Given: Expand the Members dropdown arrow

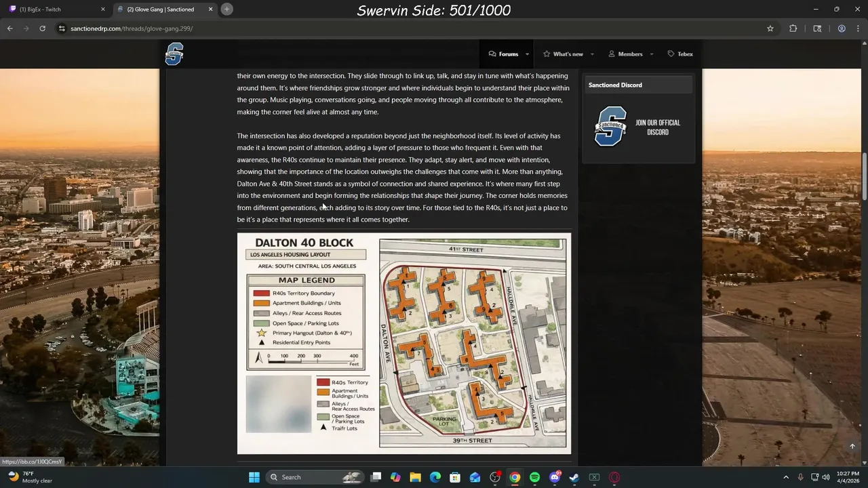Looking at the screenshot, I should pyautogui.click(x=652, y=54).
